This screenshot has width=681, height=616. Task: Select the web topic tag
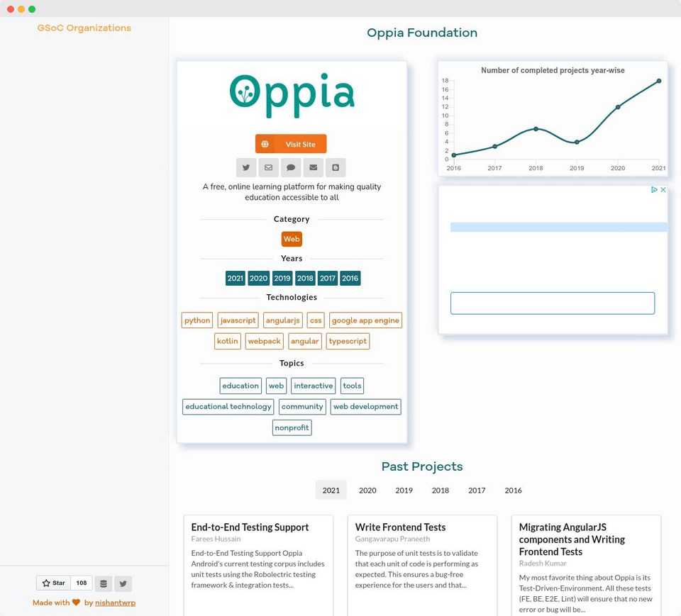[276, 386]
